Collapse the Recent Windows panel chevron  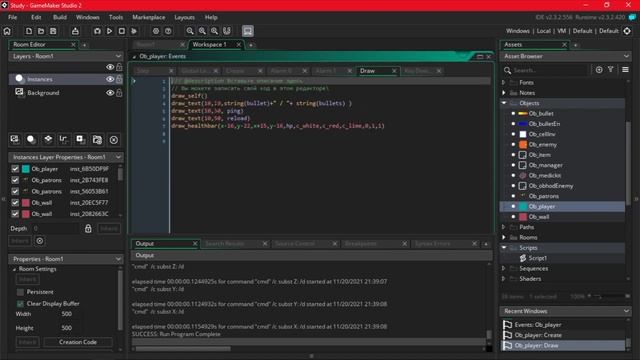tap(626, 311)
